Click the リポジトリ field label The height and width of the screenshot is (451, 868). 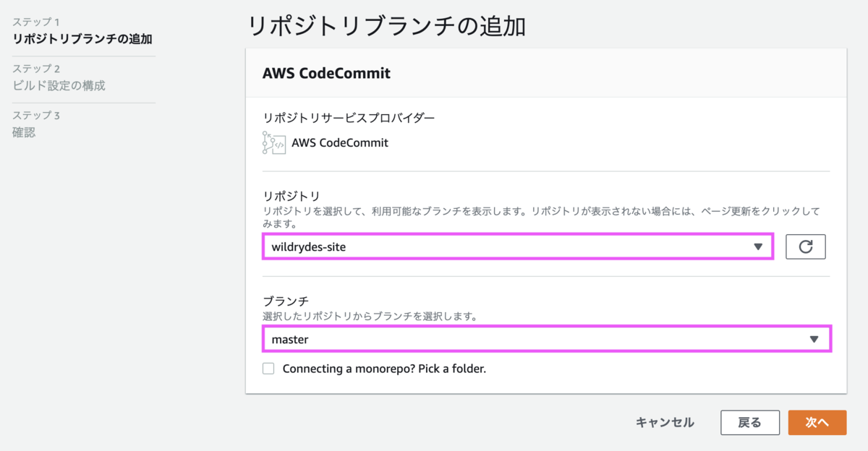point(291,196)
